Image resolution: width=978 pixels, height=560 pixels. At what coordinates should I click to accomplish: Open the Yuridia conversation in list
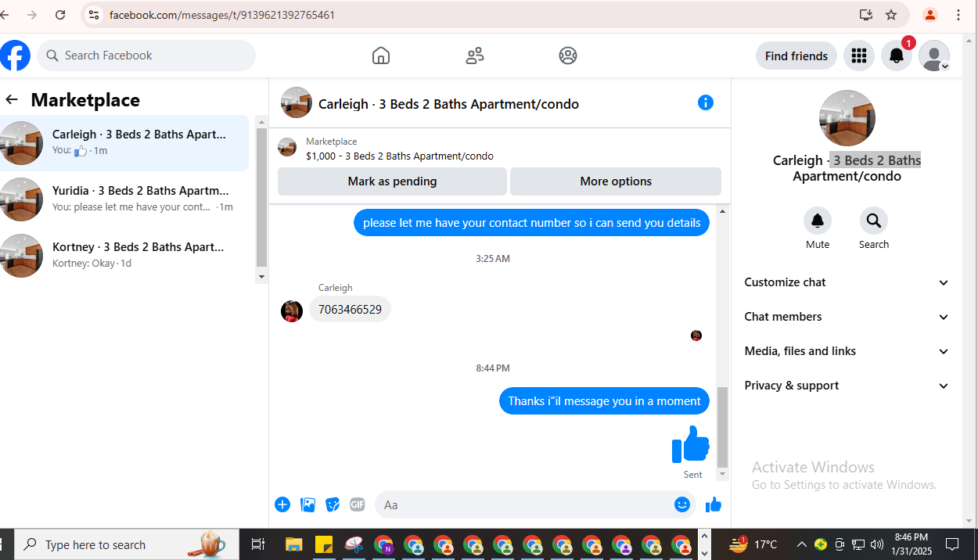click(124, 199)
